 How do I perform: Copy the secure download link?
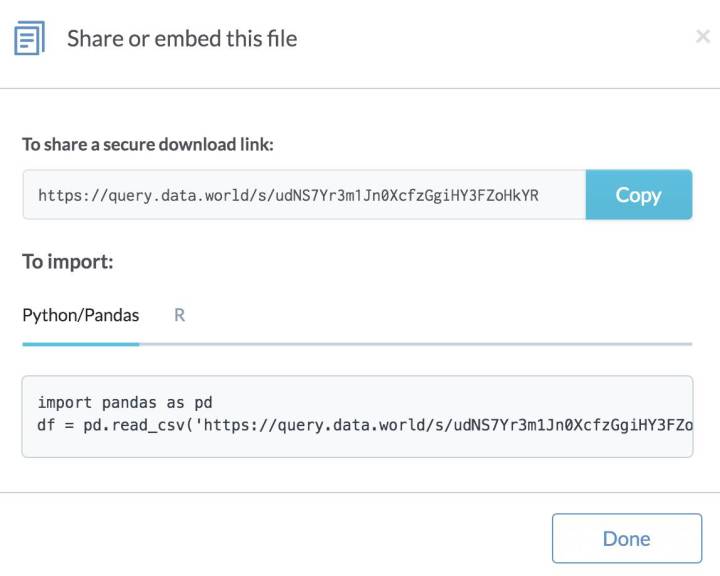pos(638,195)
